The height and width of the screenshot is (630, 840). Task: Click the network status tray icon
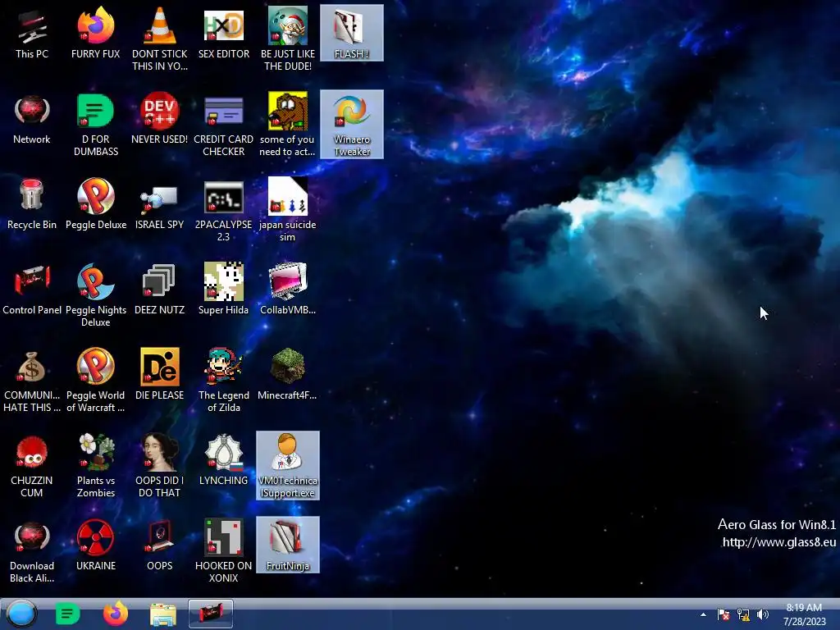743,614
